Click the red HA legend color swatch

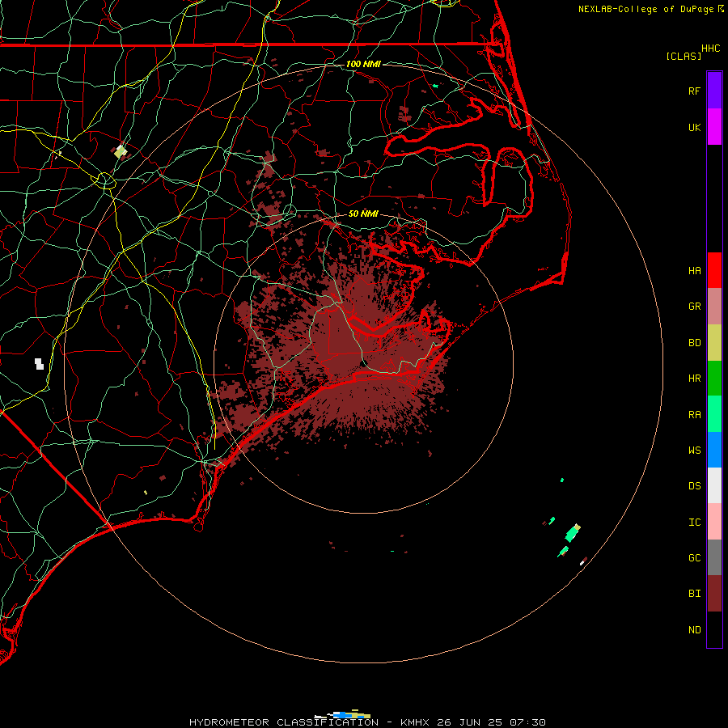click(714, 270)
